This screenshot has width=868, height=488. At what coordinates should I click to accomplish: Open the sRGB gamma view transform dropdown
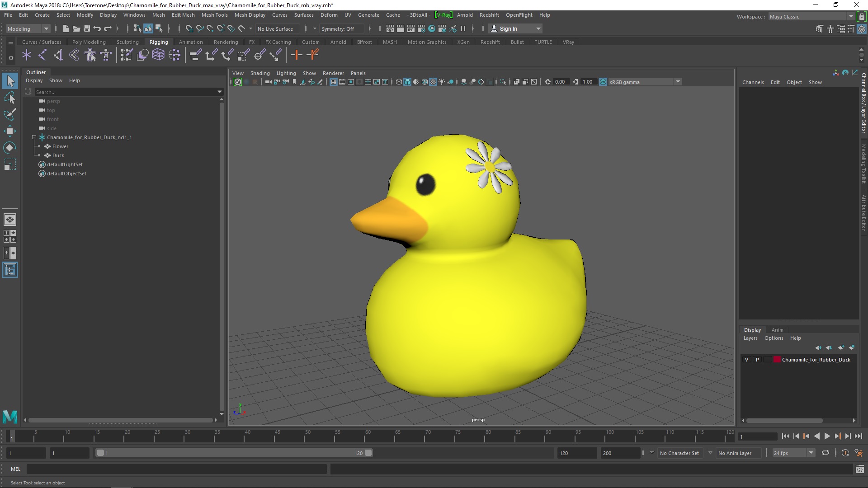645,82
